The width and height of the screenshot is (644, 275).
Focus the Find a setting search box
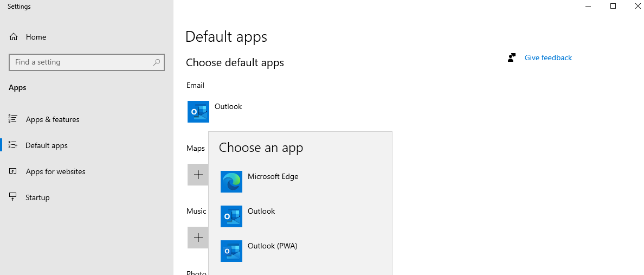tap(87, 62)
